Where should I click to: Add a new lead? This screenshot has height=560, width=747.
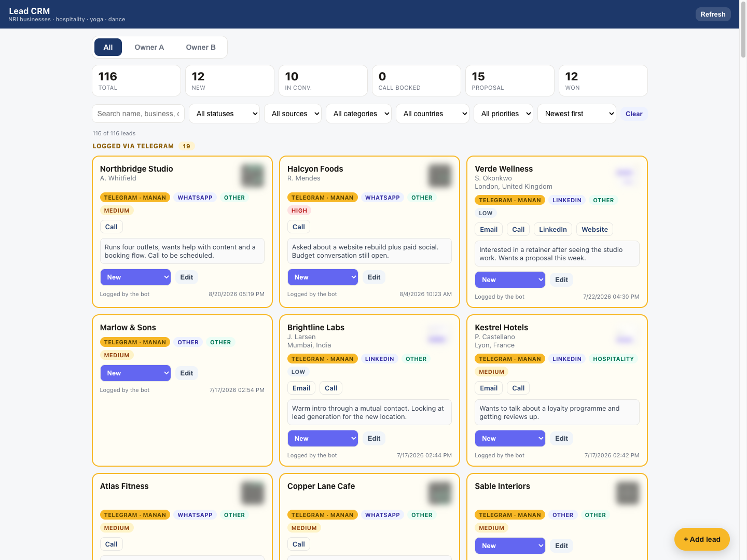(x=702, y=539)
